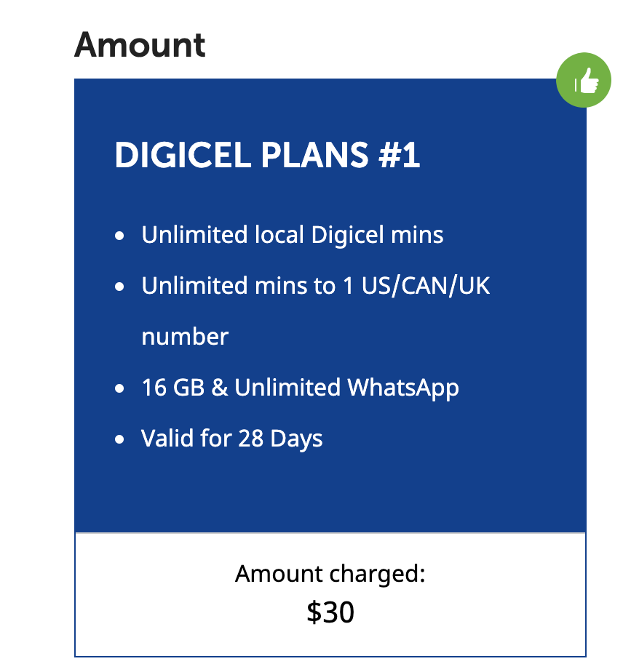Click the white amount charged footer

pyautogui.click(x=330, y=594)
